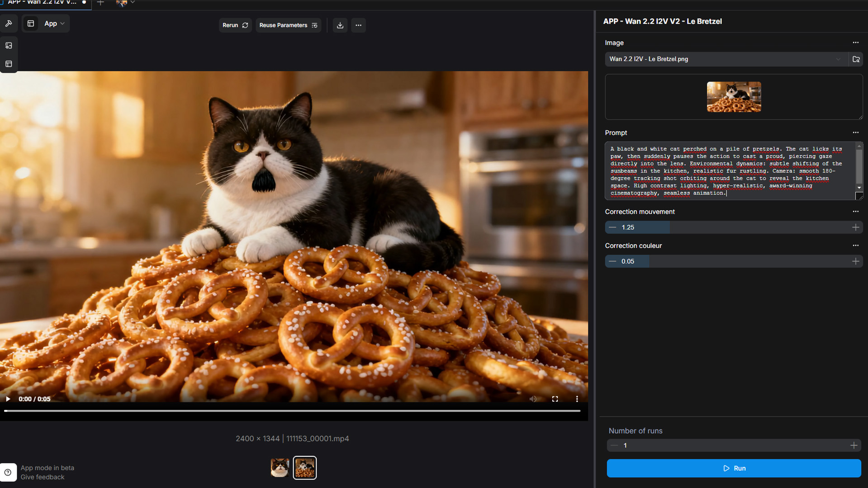Click the blue Run button
Viewport: 868px width, 488px height.
coord(734,468)
